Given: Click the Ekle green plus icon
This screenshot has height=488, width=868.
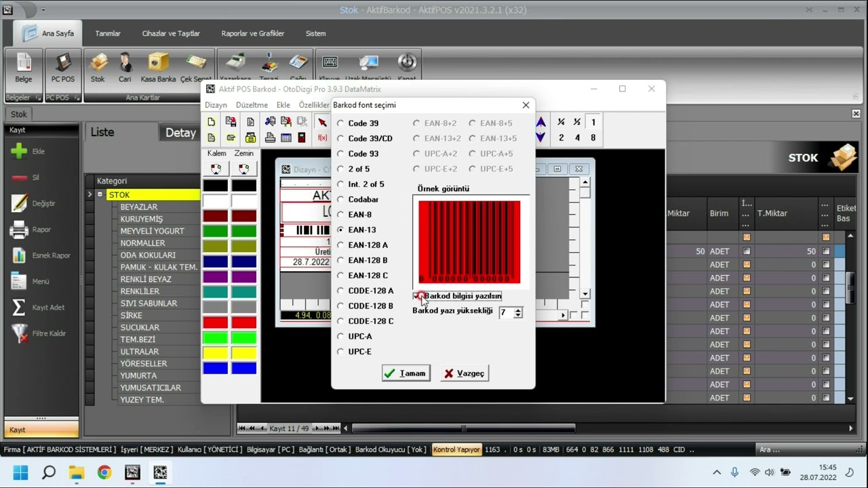Looking at the screenshot, I should (x=19, y=151).
